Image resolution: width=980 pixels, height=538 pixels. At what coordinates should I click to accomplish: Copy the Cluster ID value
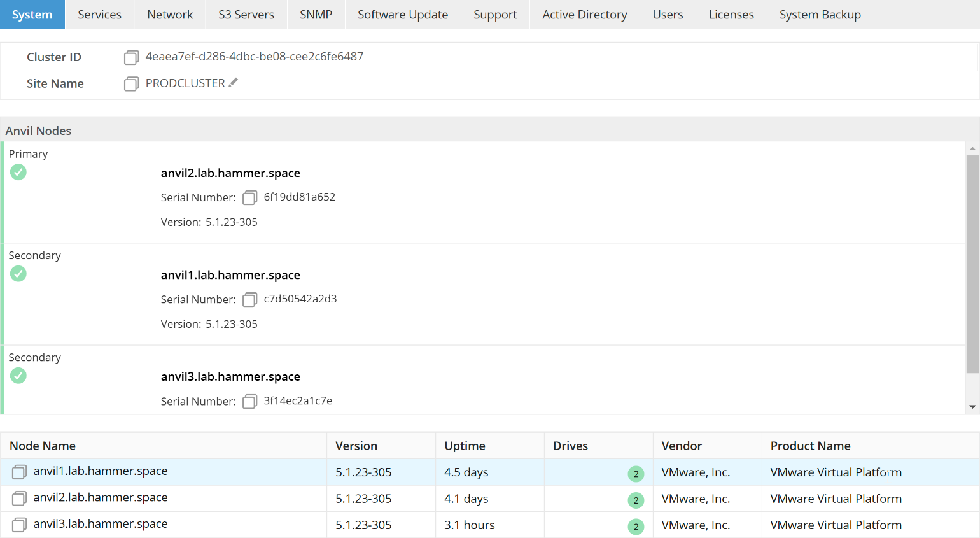pyautogui.click(x=131, y=58)
